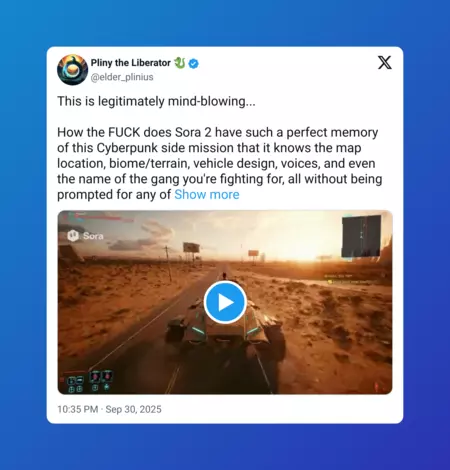Play the embedded Sora video
Image resolution: width=450 pixels, height=470 pixels.
[225, 302]
